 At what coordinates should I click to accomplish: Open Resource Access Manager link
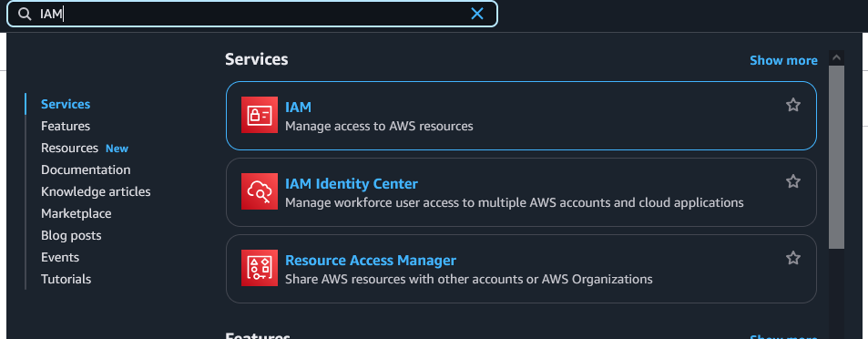[x=371, y=261]
